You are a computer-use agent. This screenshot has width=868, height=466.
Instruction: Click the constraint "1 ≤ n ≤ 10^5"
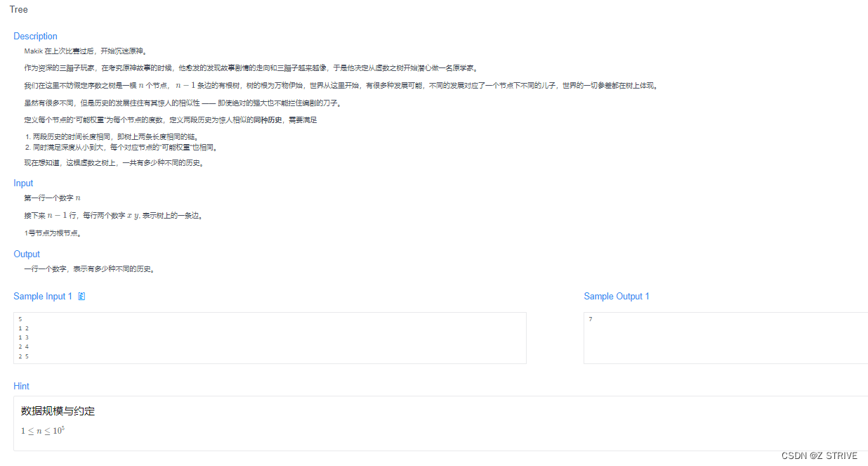click(x=44, y=430)
